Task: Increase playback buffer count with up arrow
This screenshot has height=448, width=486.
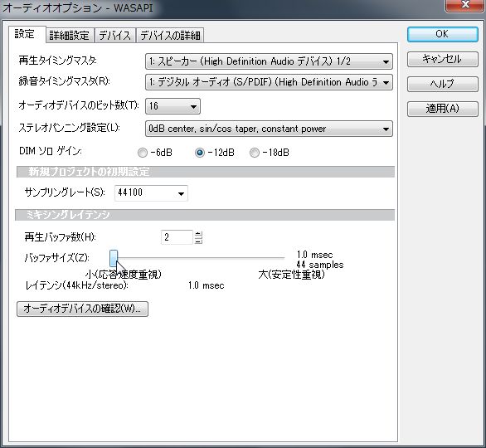Action: pyautogui.click(x=199, y=234)
